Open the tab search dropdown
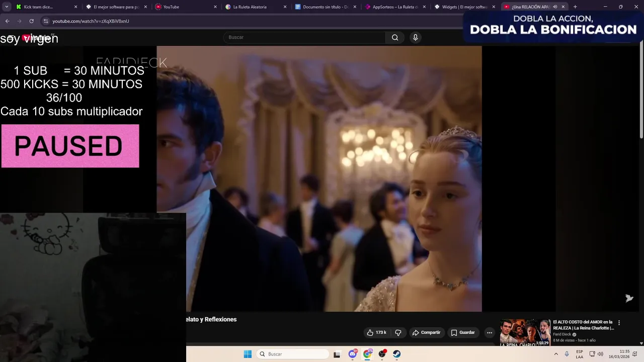This screenshot has height=362, width=644. pyautogui.click(x=7, y=7)
